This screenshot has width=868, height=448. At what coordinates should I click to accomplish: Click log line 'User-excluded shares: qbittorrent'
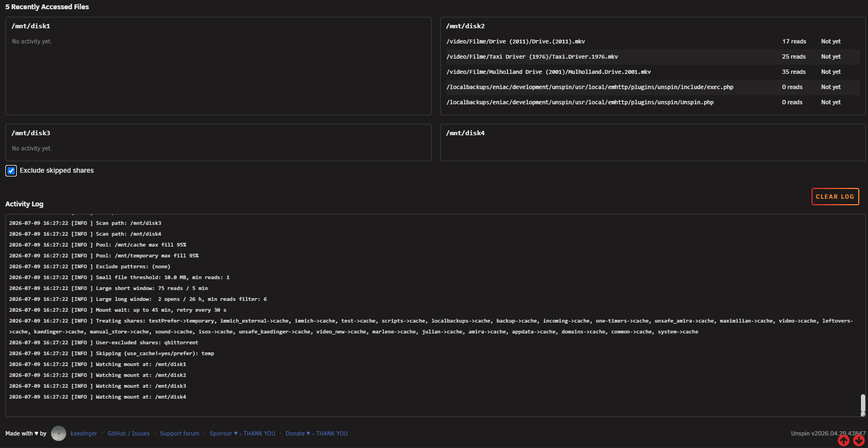[x=104, y=343]
